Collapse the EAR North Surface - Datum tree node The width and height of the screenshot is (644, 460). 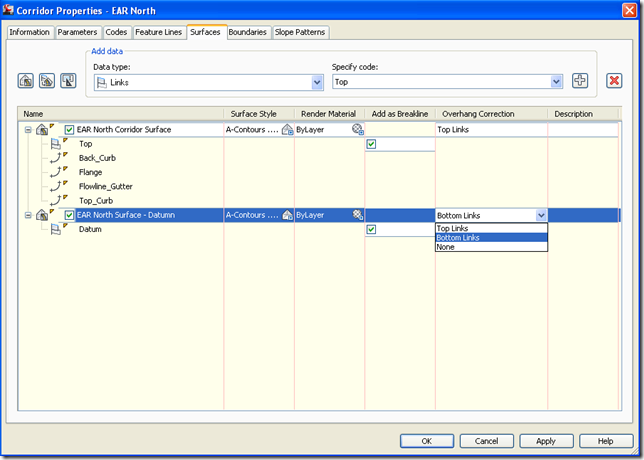(x=28, y=215)
